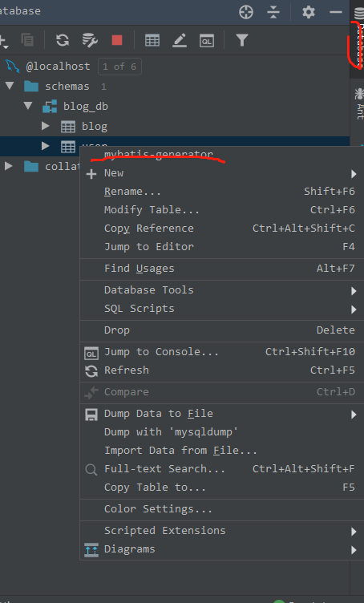Collapse the blog_db schema node
The width and height of the screenshot is (364, 603).
(28, 106)
